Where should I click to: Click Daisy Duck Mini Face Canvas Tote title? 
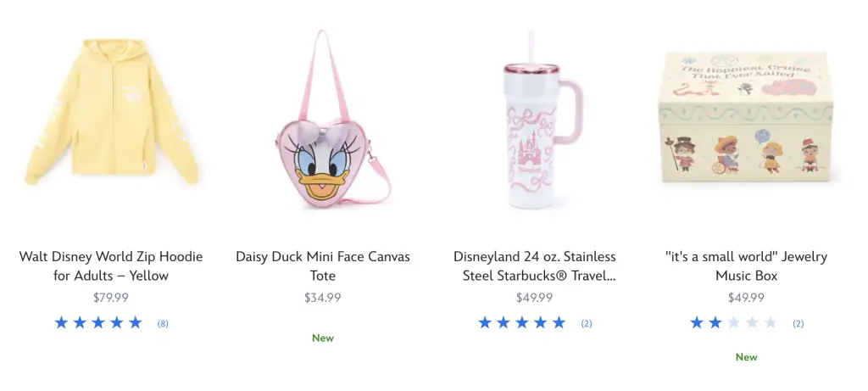tap(323, 265)
